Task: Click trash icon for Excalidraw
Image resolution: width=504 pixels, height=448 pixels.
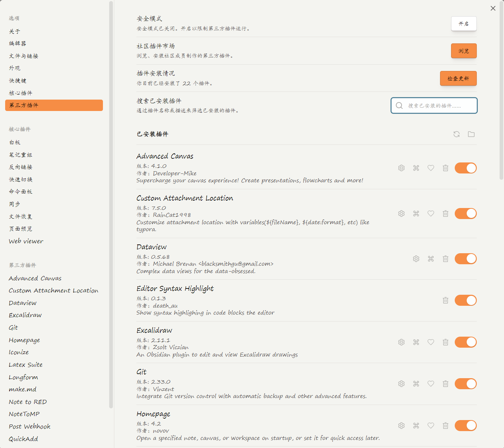Action: coord(446,342)
